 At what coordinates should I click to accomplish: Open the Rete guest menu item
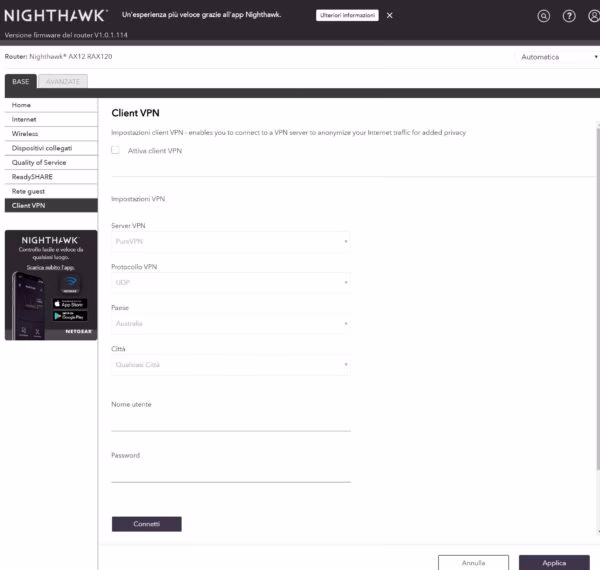coord(51,191)
